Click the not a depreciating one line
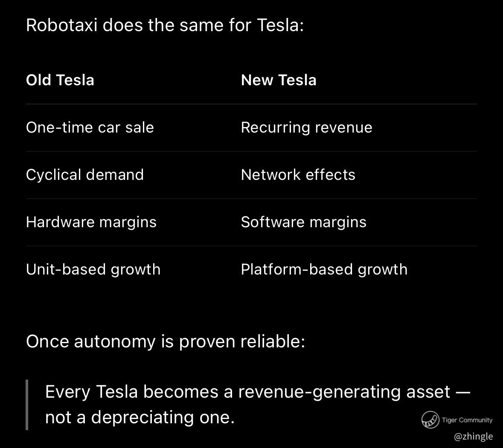503x448 pixels. tap(140, 418)
